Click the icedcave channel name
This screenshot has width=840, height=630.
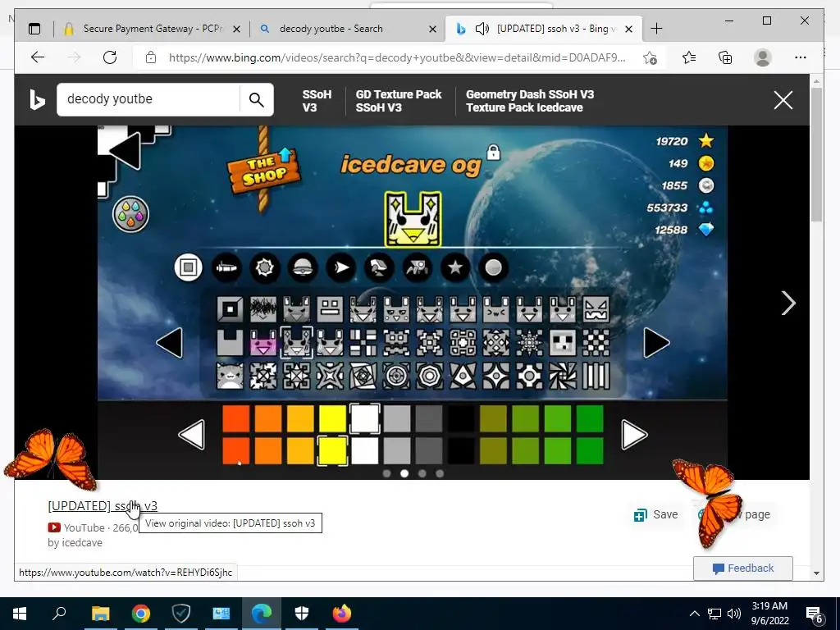tap(82, 543)
